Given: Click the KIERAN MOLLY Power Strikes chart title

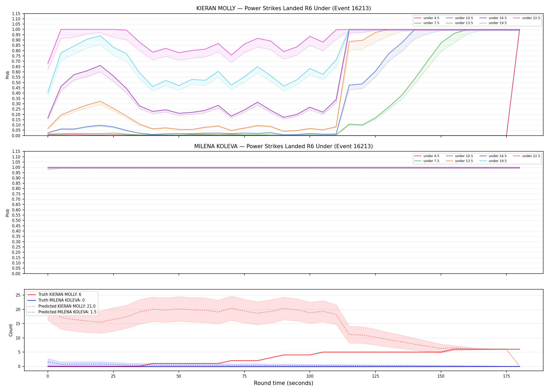Looking at the screenshot, I should pos(283,8).
